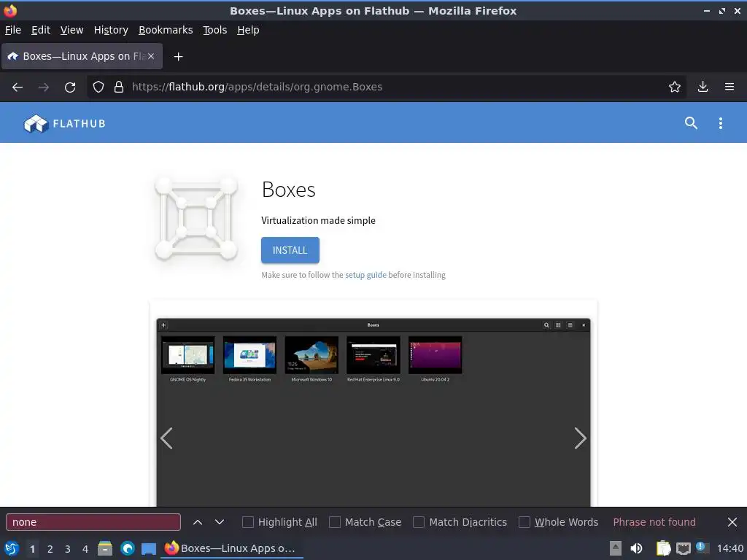Go back to the previous page
The height and width of the screenshot is (560, 747).
[x=18, y=87]
